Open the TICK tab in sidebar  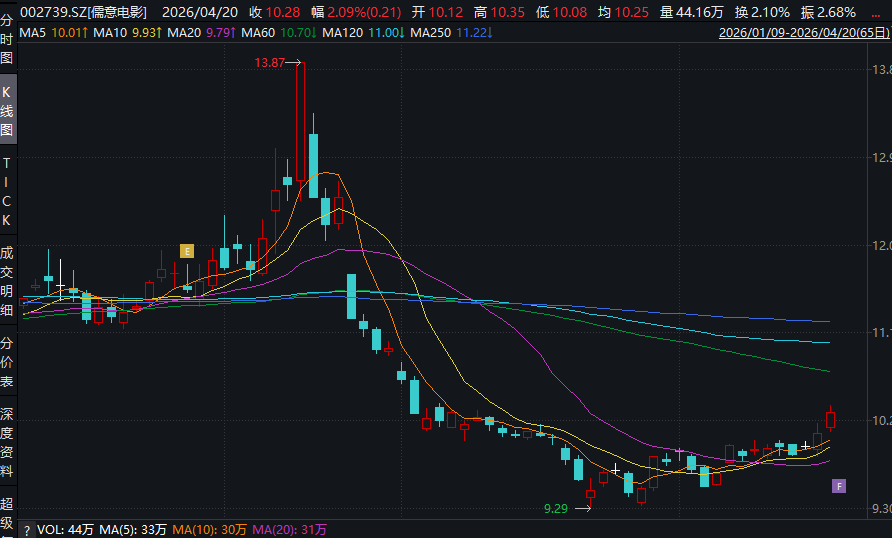(x=7, y=190)
